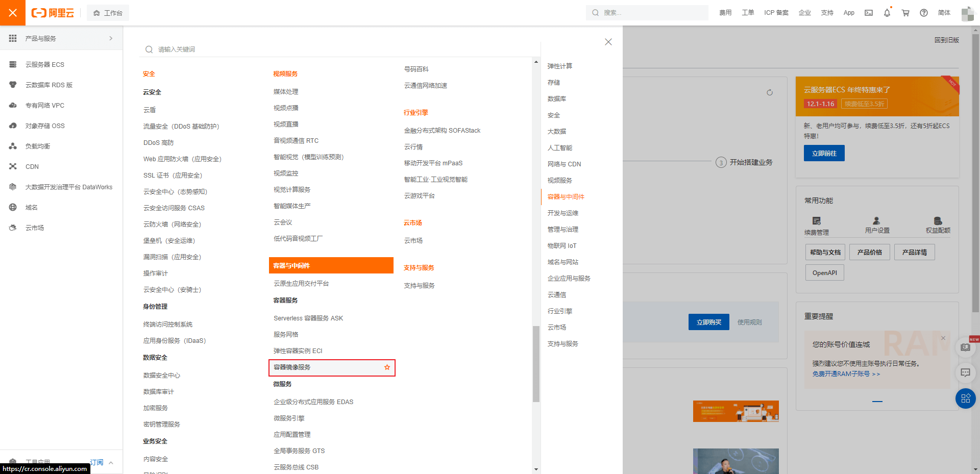Screen dimensions: 980x474
Task: Open the 免费开通RAM子账号 link
Action: click(846, 374)
